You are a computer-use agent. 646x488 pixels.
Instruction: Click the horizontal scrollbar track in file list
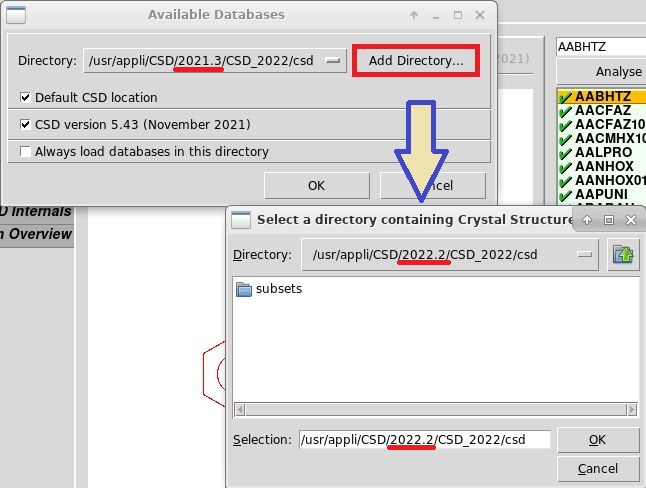click(x=436, y=410)
